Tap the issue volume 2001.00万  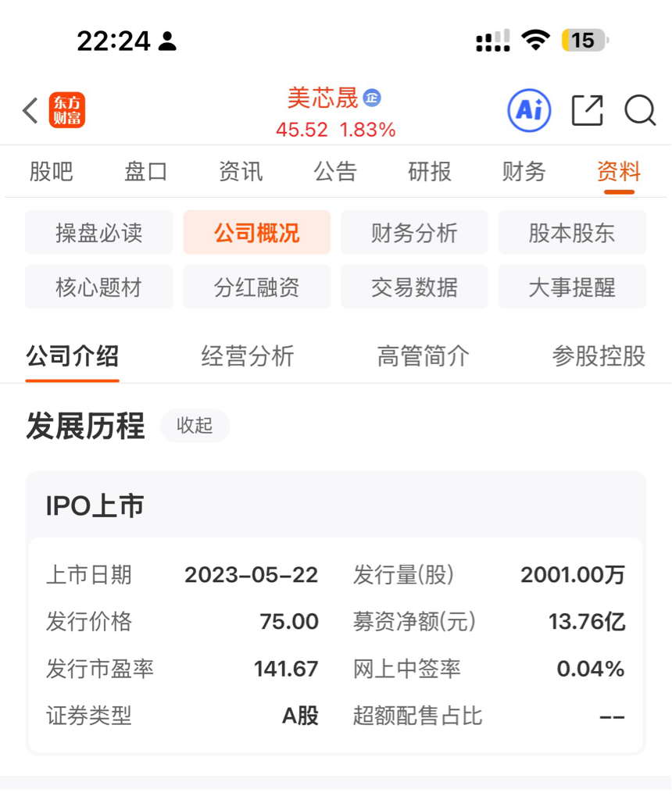tap(573, 575)
